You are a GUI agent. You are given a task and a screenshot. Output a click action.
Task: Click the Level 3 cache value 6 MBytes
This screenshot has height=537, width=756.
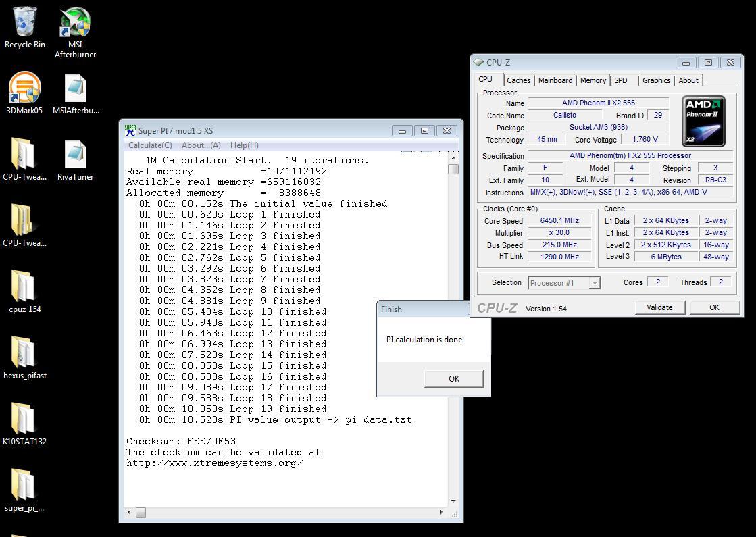tap(666, 257)
